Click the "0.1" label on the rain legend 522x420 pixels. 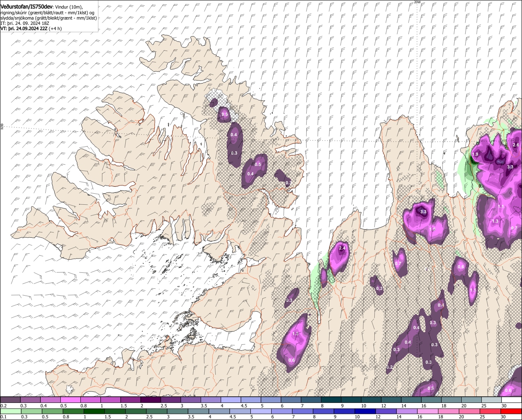point(3,417)
